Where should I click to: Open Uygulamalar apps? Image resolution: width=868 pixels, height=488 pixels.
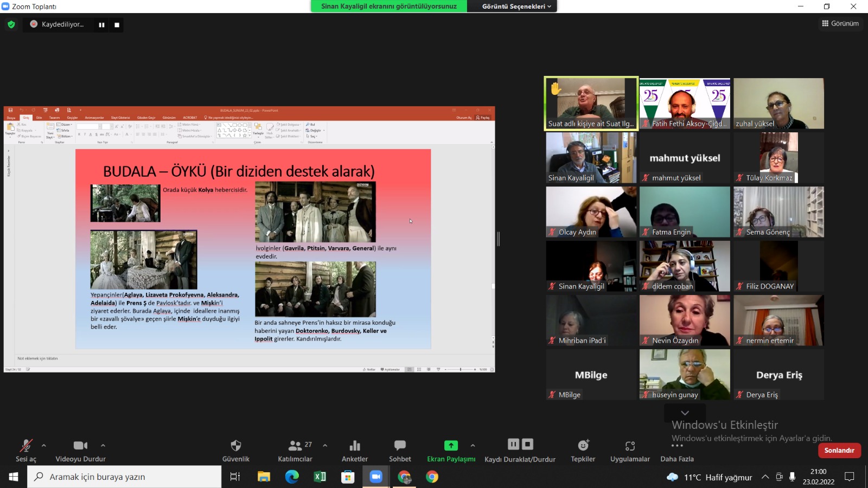point(630,451)
